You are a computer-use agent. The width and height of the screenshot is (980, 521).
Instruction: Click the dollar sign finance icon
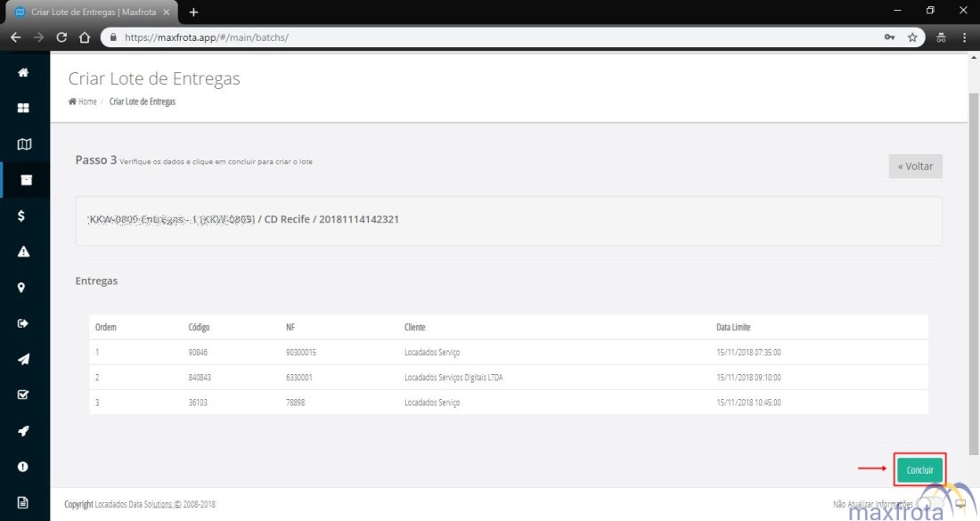23,216
